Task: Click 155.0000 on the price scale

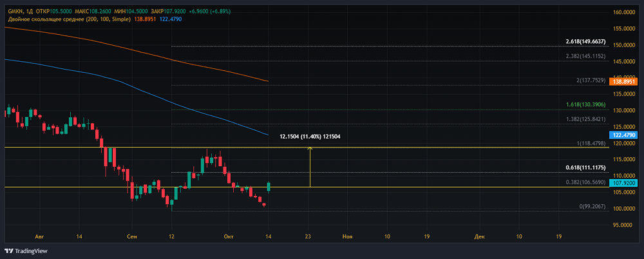Action: [623, 29]
